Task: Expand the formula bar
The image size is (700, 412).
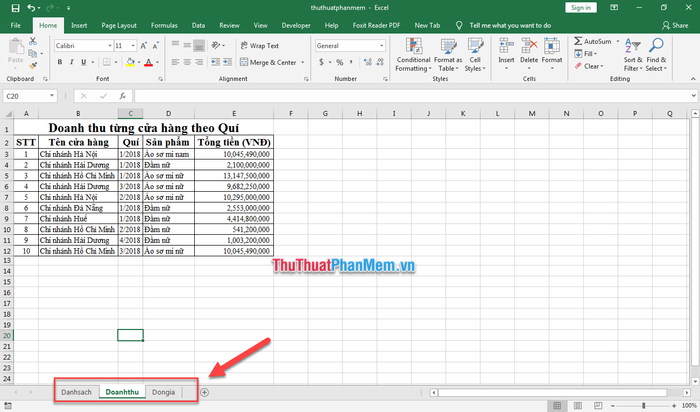Action: tap(693, 96)
